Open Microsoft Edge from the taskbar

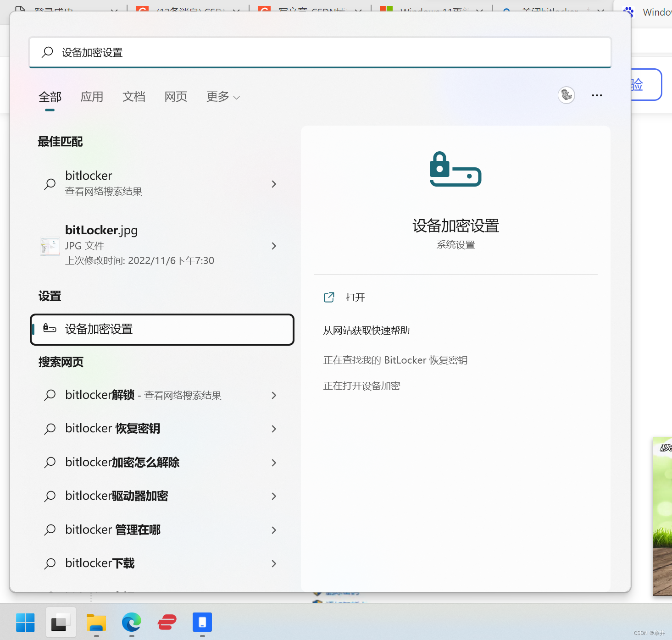(x=132, y=622)
